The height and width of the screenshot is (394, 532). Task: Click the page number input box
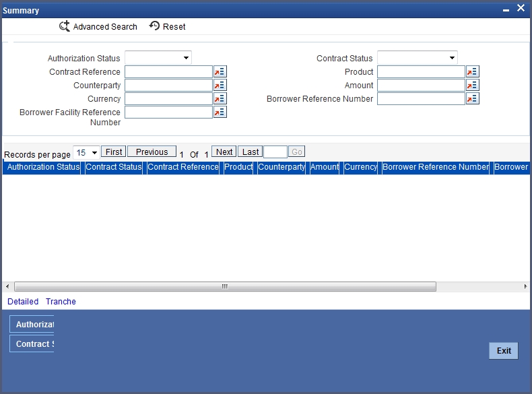point(275,152)
